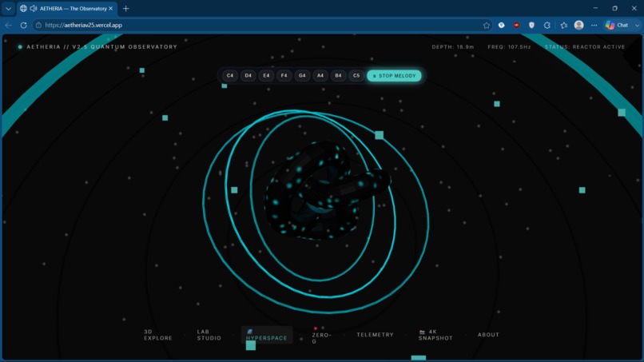
Task: Play the D4 note key
Action: pyautogui.click(x=248, y=76)
